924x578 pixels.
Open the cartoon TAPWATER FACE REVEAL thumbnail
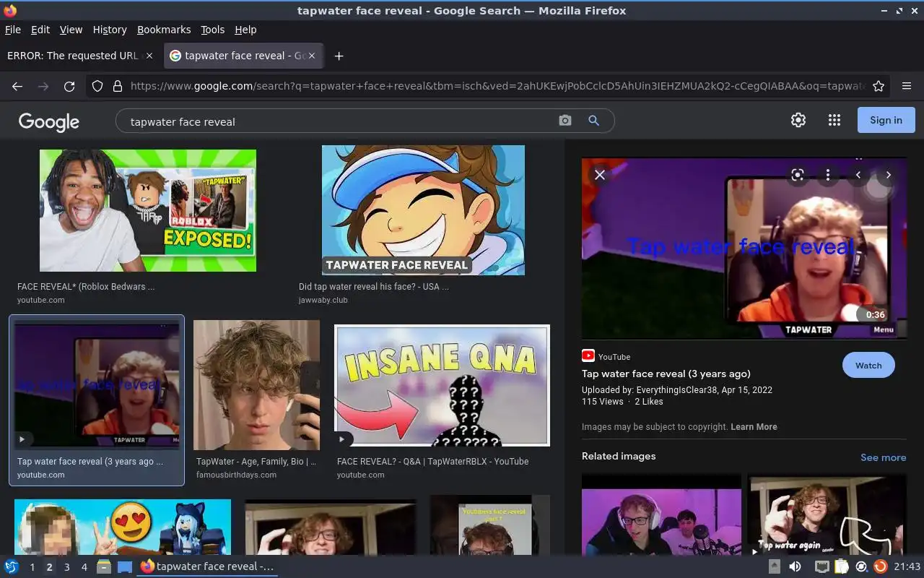click(423, 210)
